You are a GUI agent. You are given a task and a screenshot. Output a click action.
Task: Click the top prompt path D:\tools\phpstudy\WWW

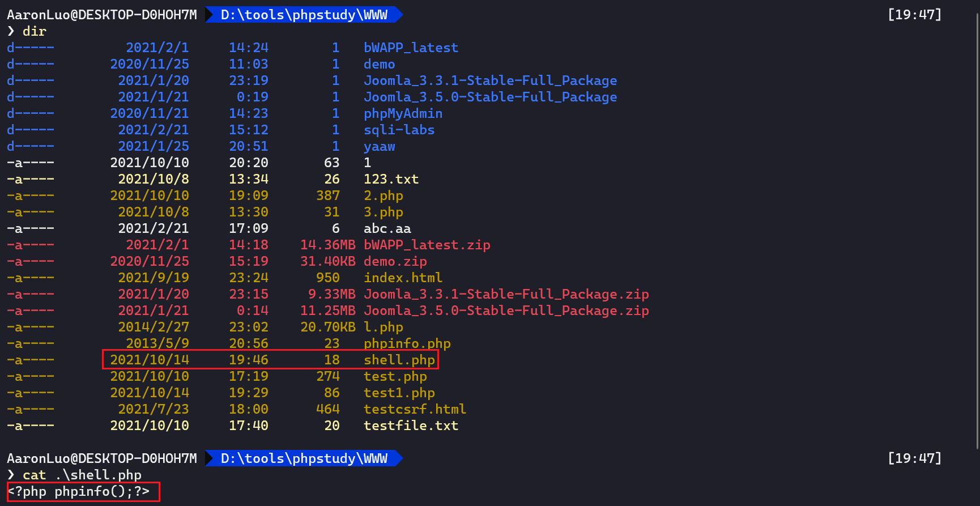304,15
